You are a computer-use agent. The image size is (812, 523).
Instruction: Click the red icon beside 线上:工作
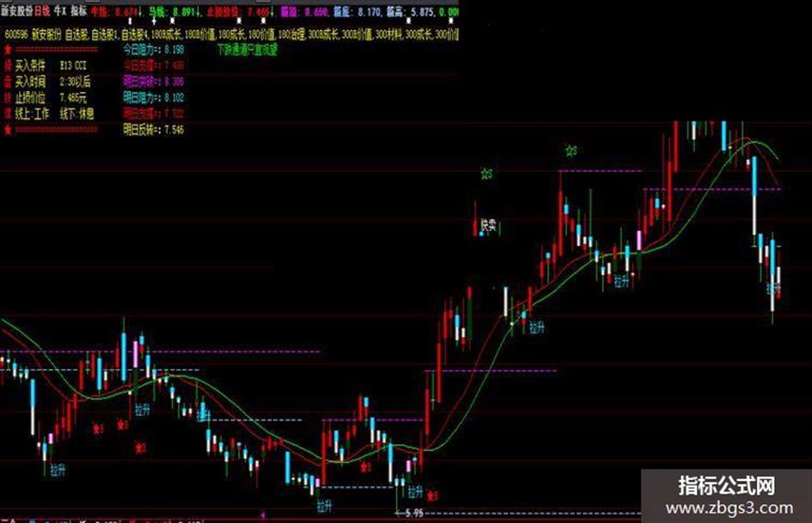(8, 113)
